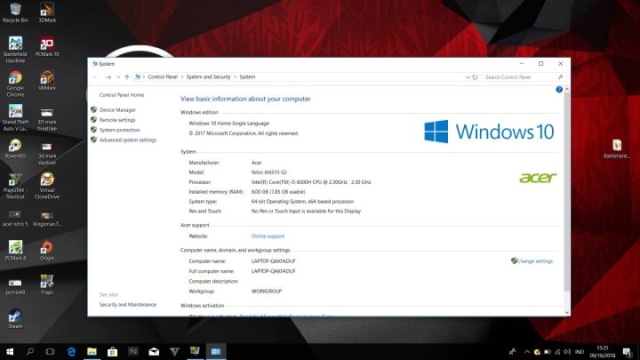Expand the recent locations dropdown arrow
Viewport: 640px width, 360px height.
pos(118,77)
